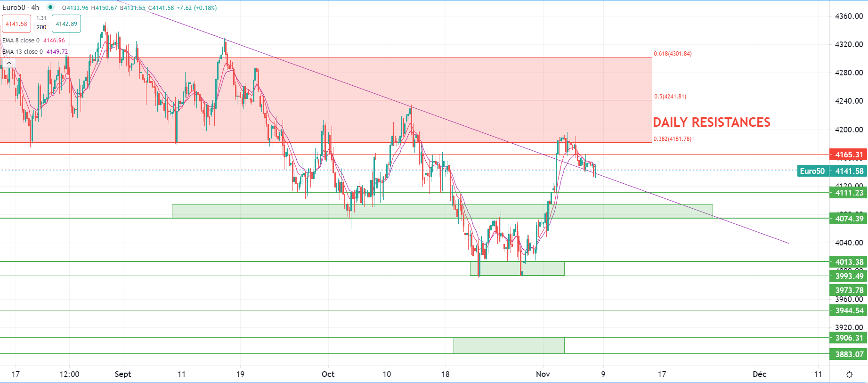Select the 0.618 Fibonacci level label

point(673,54)
